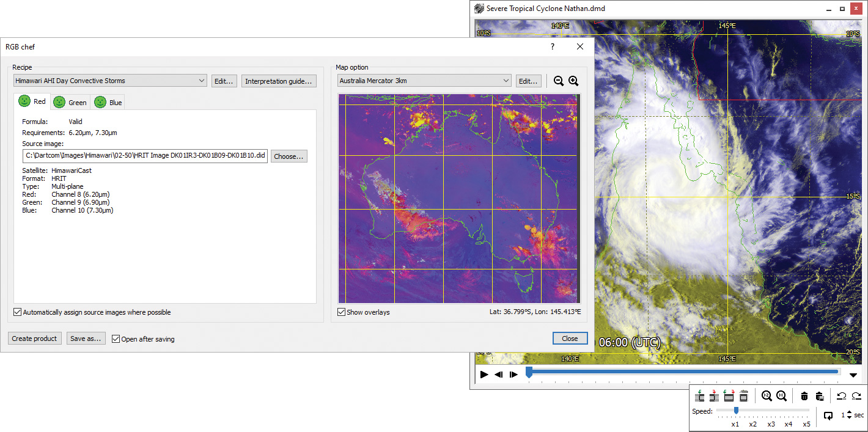This screenshot has height=432, width=868.
Task: Zoom in the map preview with the plus magnifier
Action: (x=573, y=81)
